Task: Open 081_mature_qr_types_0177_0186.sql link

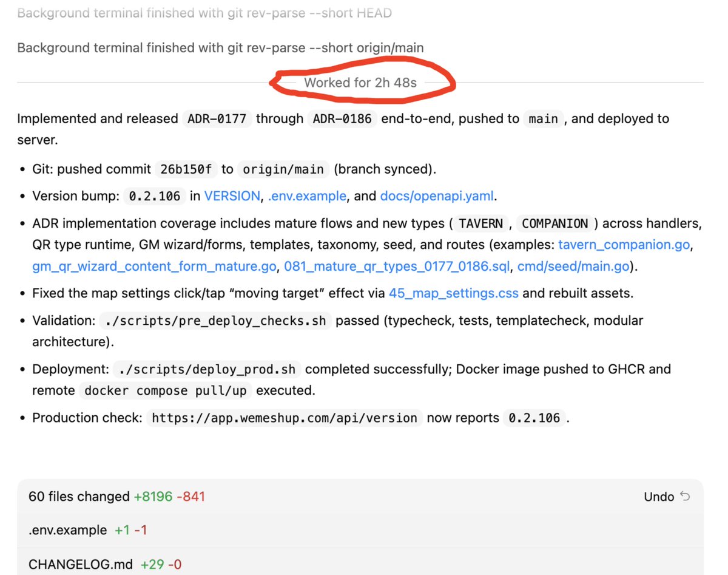Action: (x=397, y=266)
